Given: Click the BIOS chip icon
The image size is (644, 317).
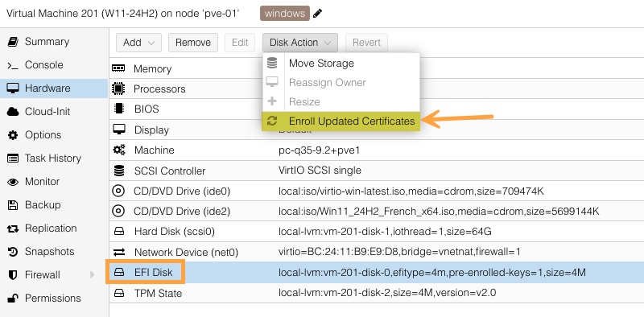Looking at the screenshot, I should click(x=118, y=109).
